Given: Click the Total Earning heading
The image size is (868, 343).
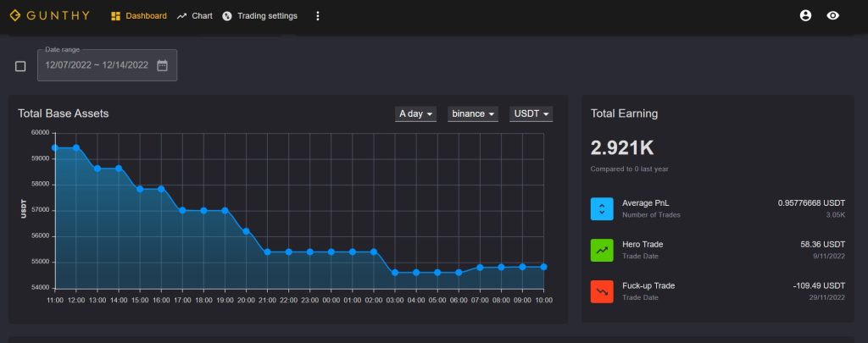Looking at the screenshot, I should click(624, 113).
